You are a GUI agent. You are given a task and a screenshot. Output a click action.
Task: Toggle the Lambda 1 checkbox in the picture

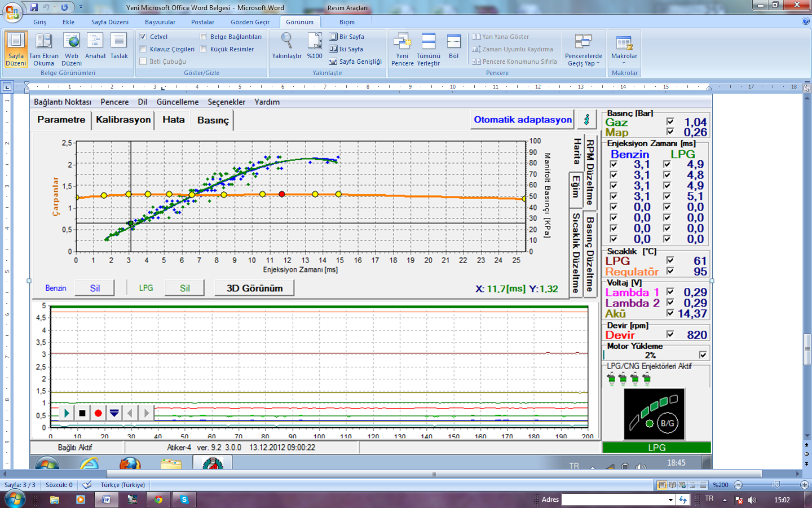click(670, 292)
